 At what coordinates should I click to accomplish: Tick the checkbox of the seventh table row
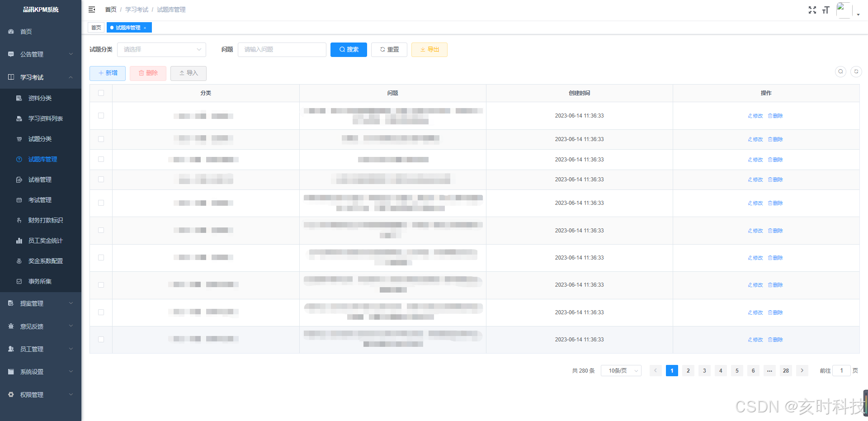click(101, 258)
